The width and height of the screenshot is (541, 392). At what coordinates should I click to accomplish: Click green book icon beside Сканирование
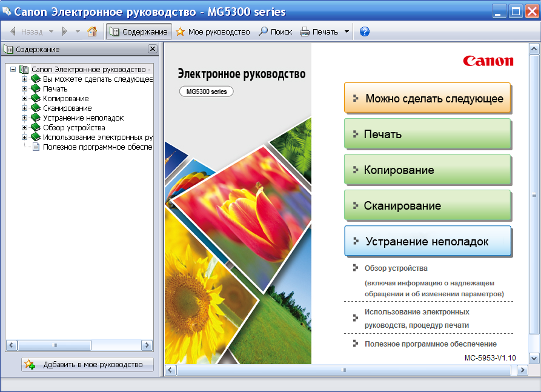point(36,108)
